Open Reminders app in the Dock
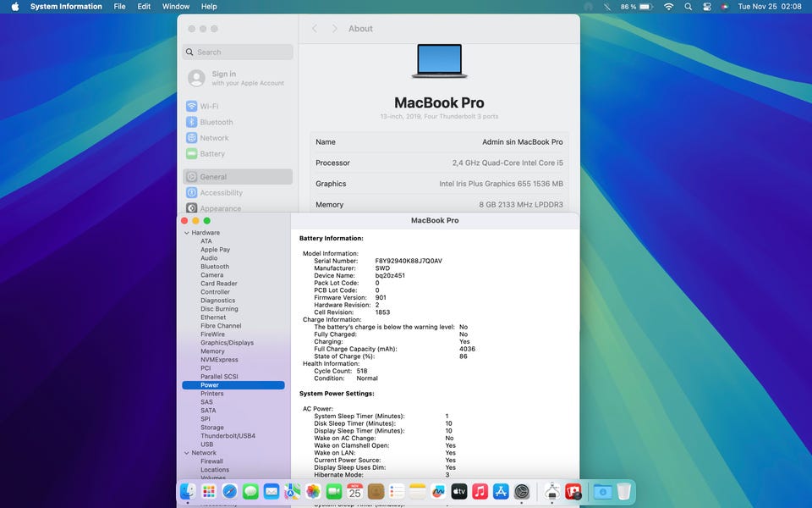Viewport: 812px width, 508px height. (x=397, y=491)
